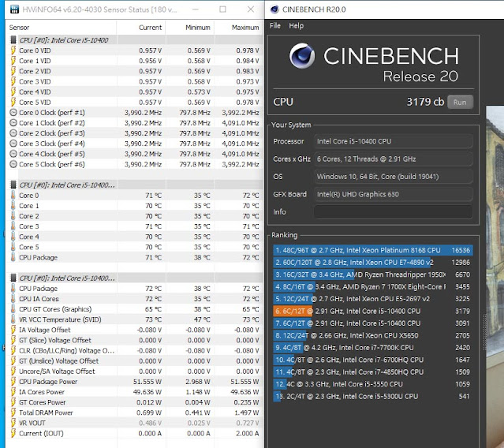This screenshot has width=504, height=448.
Task: Click the Core 0 VID lightning bolt icon
Action: point(13,50)
